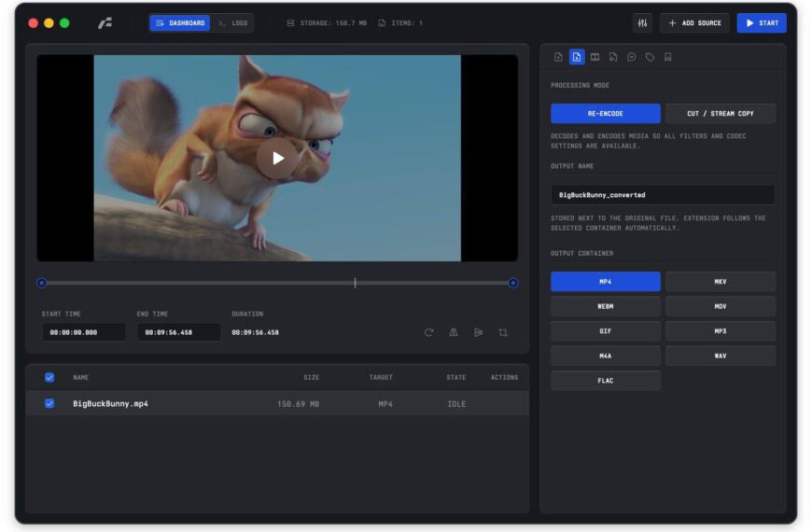This screenshot has width=812, height=532.
Task: Select Cut / Stream Copy processing mode
Action: pyautogui.click(x=720, y=114)
